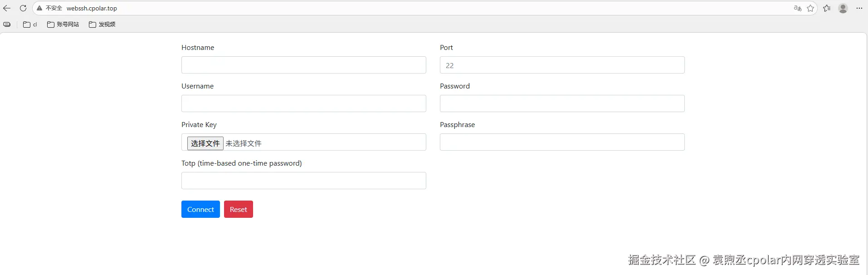Open the favorites list icon

tap(827, 8)
